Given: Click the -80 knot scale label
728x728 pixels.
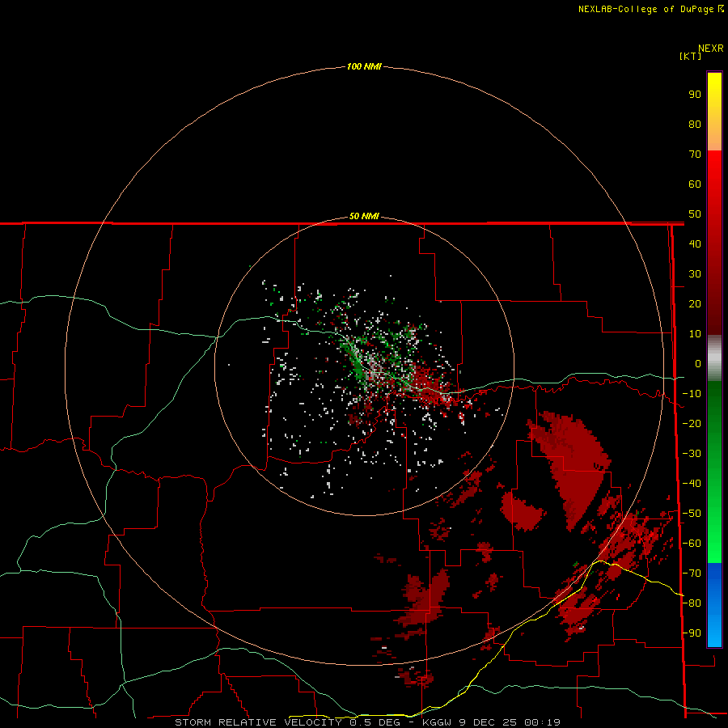Looking at the screenshot, I should point(692,603).
